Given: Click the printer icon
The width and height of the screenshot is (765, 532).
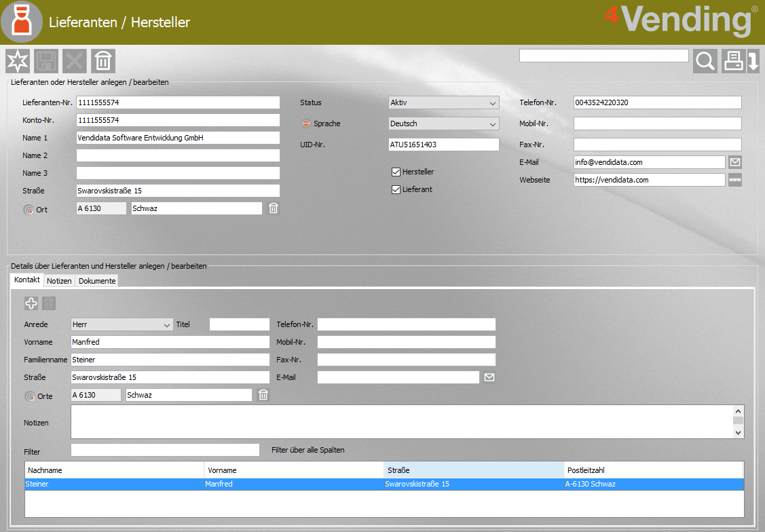Looking at the screenshot, I should pos(733,61).
